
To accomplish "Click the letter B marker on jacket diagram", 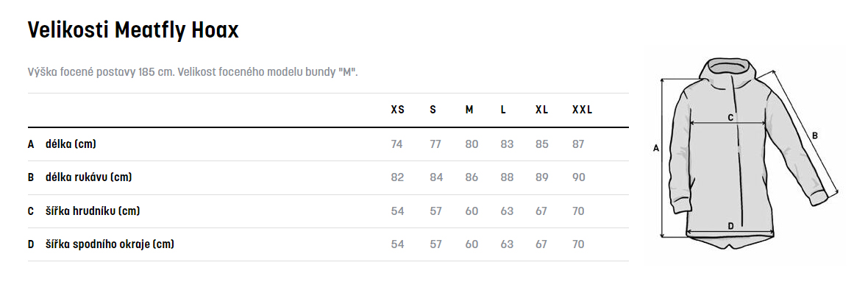I will 814,135.
